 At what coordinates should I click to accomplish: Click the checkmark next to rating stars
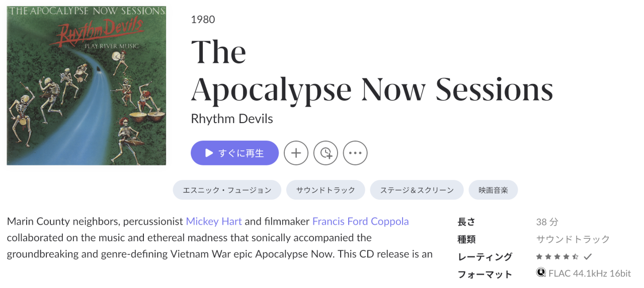tap(588, 257)
